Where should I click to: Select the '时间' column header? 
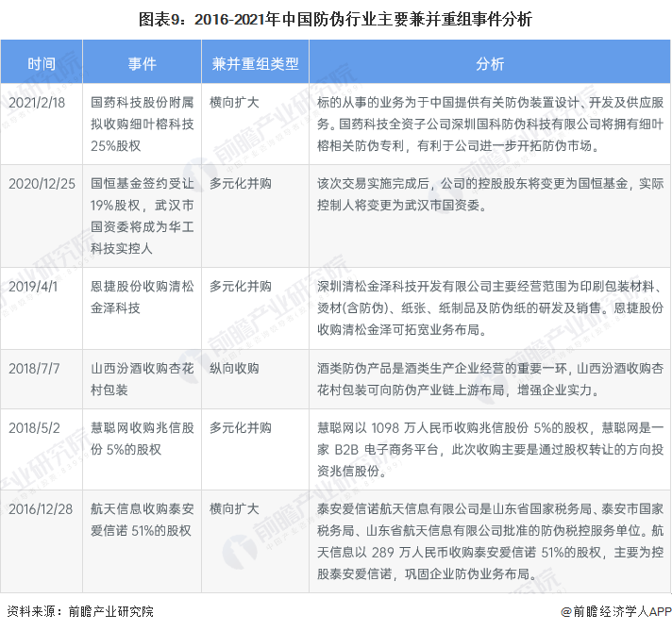click(x=42, y=64)
